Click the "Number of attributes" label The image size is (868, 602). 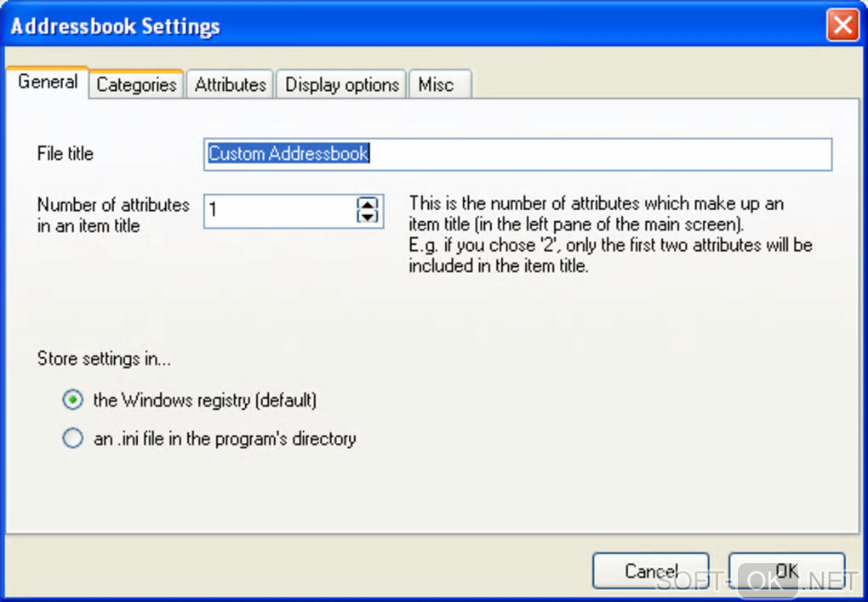(113, 215)
